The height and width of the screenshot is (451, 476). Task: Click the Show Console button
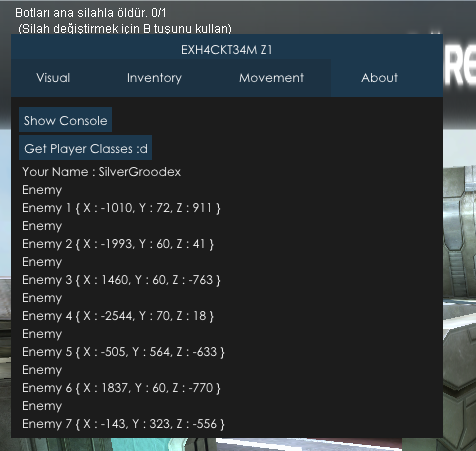coord(65,120)
